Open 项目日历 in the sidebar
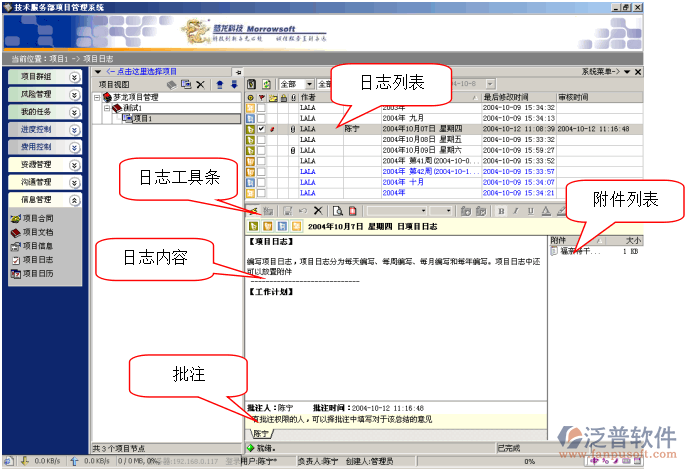The image size is (687, 470). (x=32, y=274)
